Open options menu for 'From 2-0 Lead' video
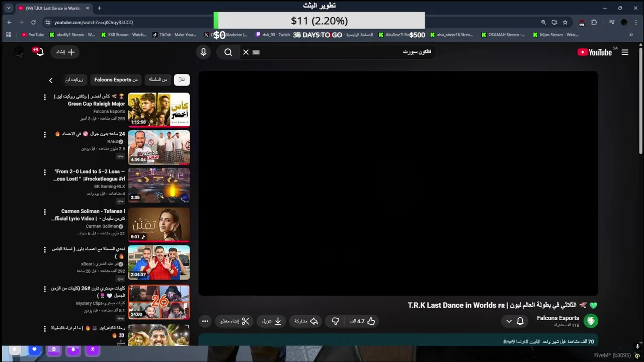The image size is (644, 362). pyautogui.click(x=45, y=172)
